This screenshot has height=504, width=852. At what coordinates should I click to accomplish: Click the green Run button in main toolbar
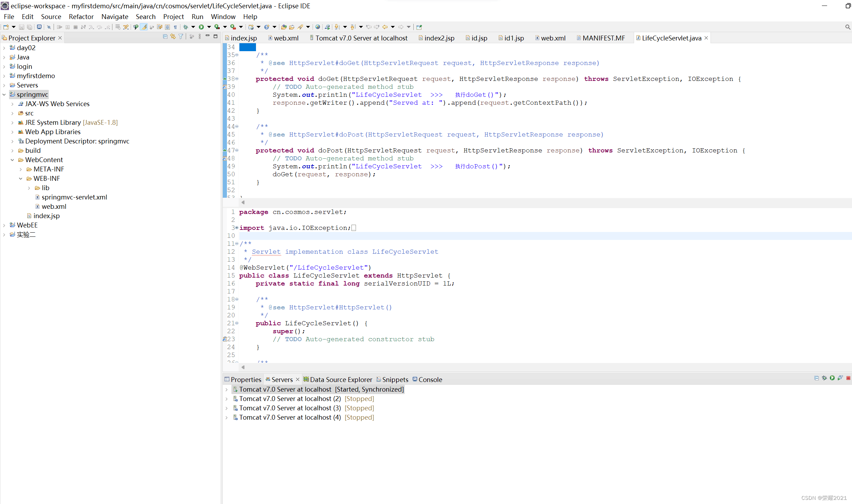(x=201, y=27)
